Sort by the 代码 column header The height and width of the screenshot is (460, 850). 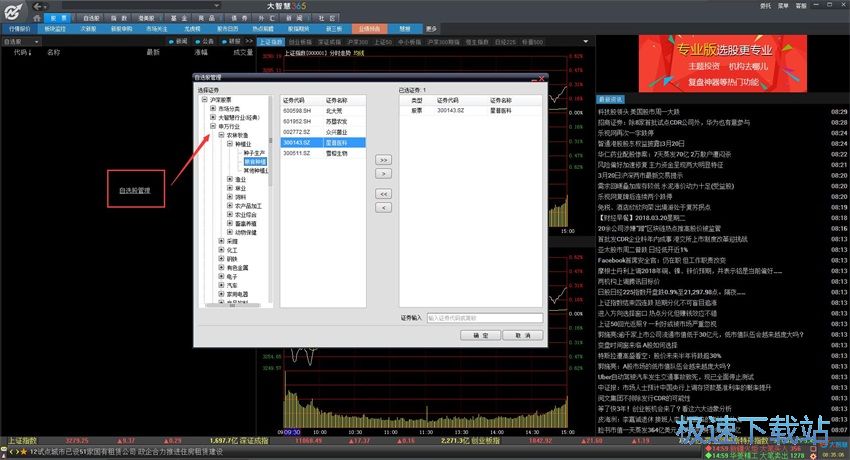23,53
